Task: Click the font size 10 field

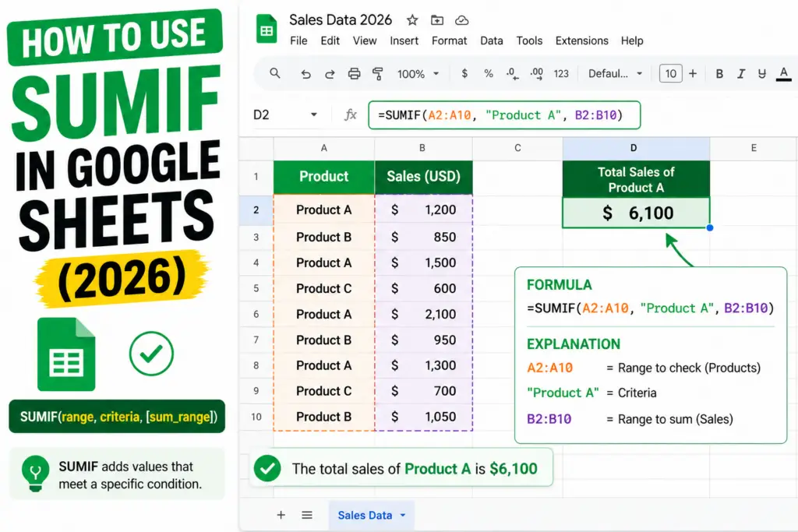Action: pyautogui.click(x=671, y=74)
